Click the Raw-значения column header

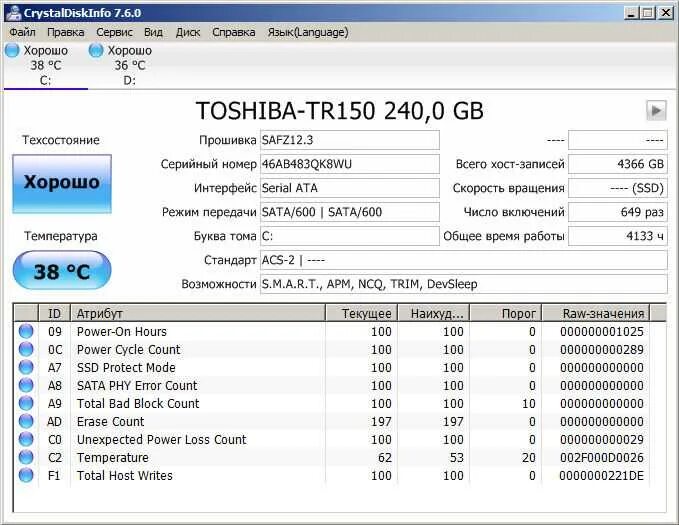coord(596,313)
